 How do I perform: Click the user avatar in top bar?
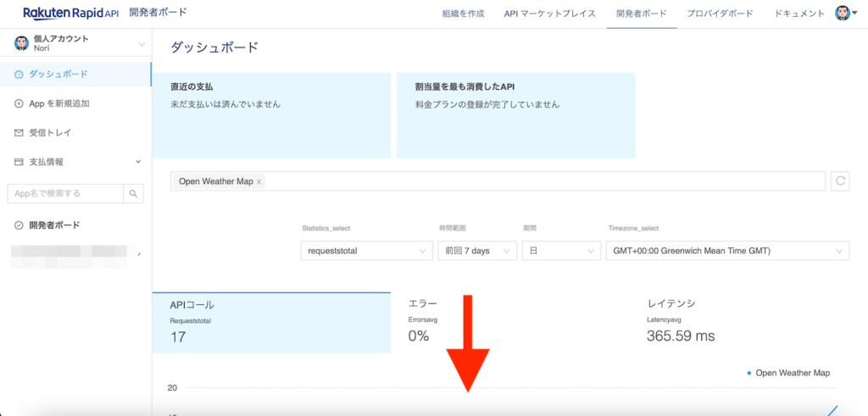[842, 14]
